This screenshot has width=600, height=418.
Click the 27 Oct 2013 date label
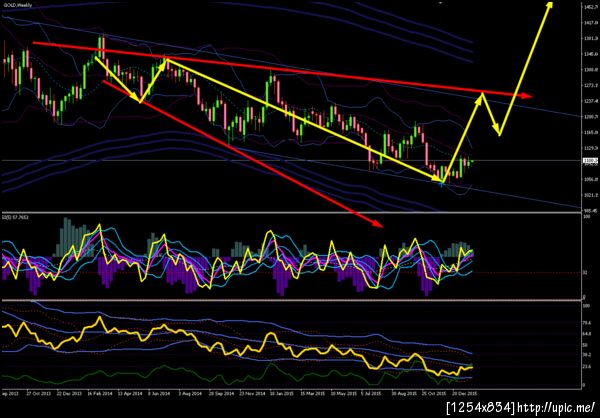38,393
